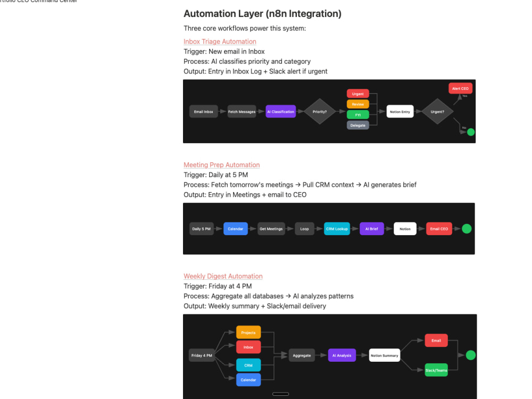532x399 pixels.
Task: Open the Meeting Prep Automation link
Action: (x=221, y=165)
